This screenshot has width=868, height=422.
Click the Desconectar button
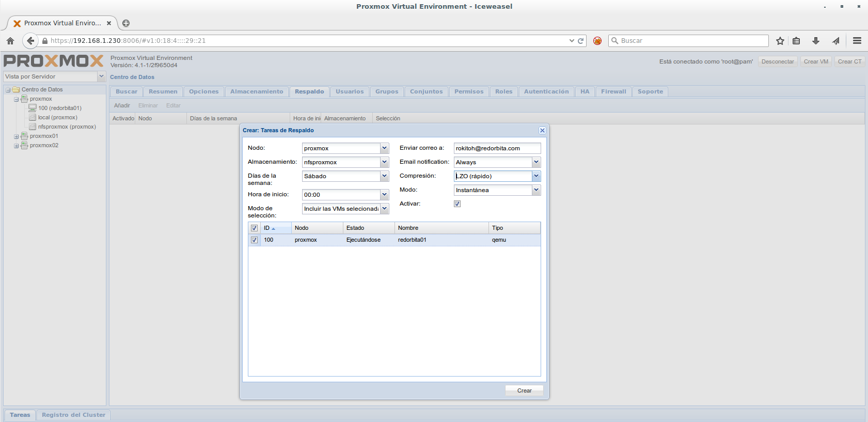(x=777, y=61)
